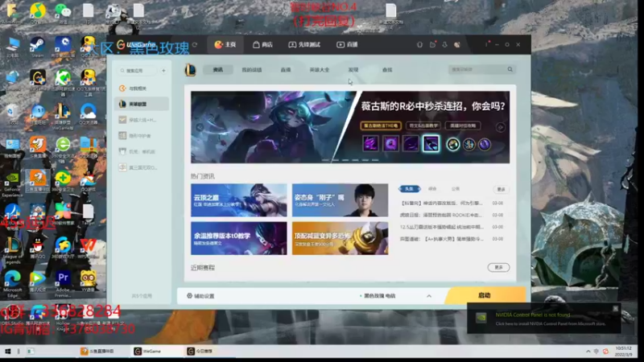Click the 更多 button beside 近期赛程

[498, 267]
